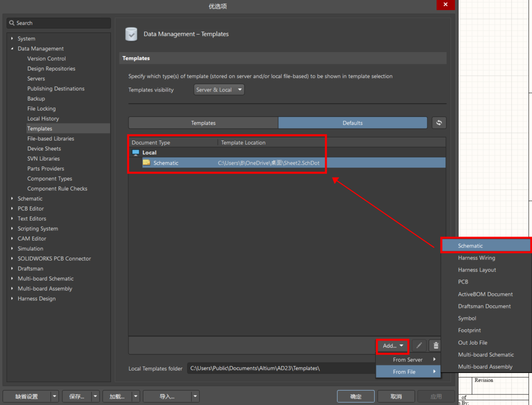This screenshot has height=405, width=532.
Task: Click the 取消 cancel button
Action: pyautogui.click(x=396, y=396)
